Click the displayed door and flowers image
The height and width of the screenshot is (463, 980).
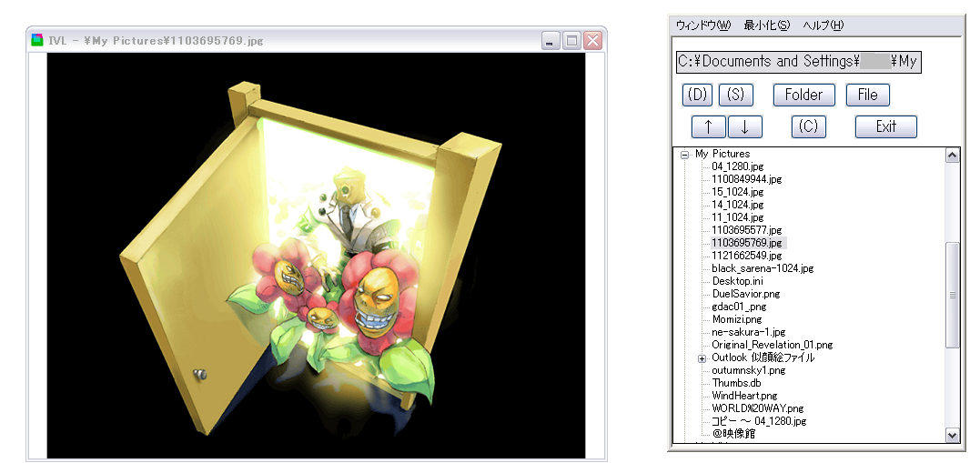(316, 256)
